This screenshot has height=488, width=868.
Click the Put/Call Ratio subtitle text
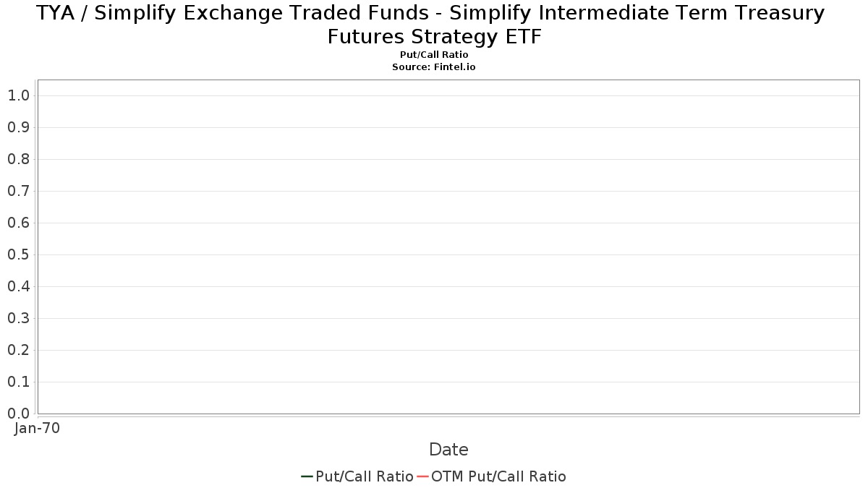point(434,55)
